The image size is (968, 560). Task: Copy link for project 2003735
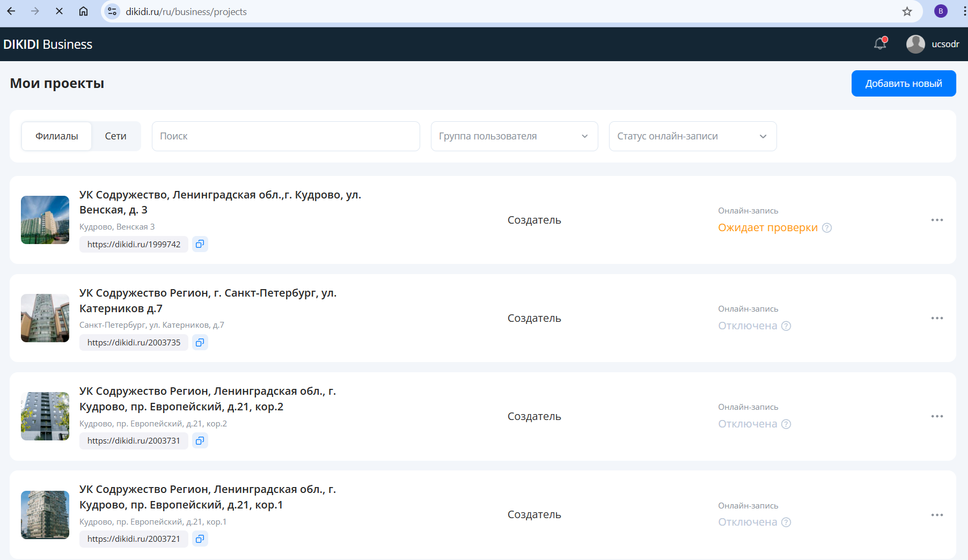click(200, 342)
